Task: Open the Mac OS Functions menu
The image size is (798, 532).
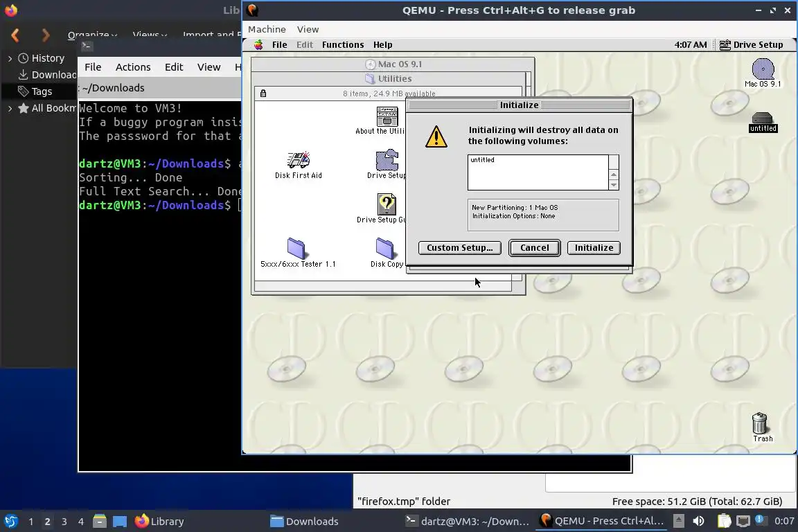Action: [x=342, y=45]
